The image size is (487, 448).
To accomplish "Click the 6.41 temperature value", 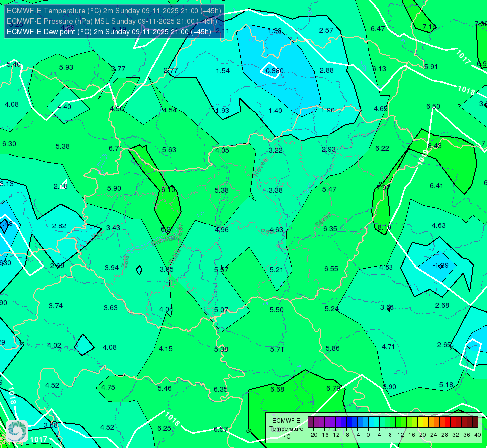I will (x=437, y=186).
